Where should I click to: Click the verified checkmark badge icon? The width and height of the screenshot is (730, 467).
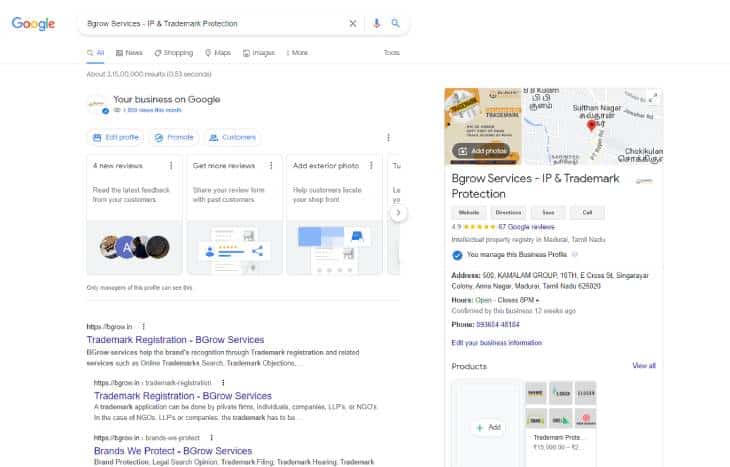coord(457,255)
